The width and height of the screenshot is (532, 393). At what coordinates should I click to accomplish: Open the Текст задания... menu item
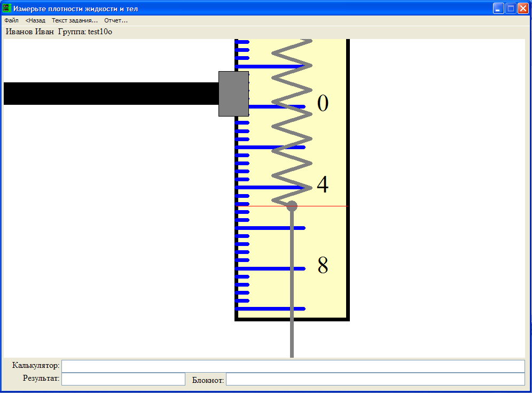(75, 20)
